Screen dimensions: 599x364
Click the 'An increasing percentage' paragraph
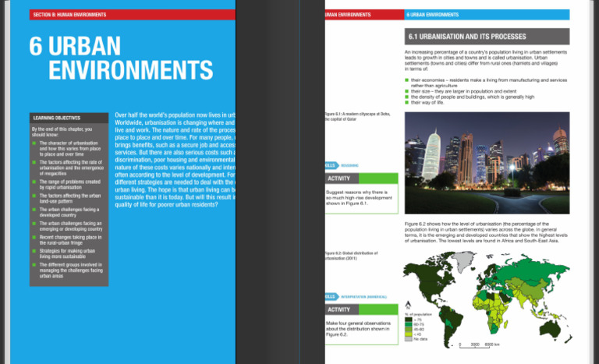tap(486, 60)
